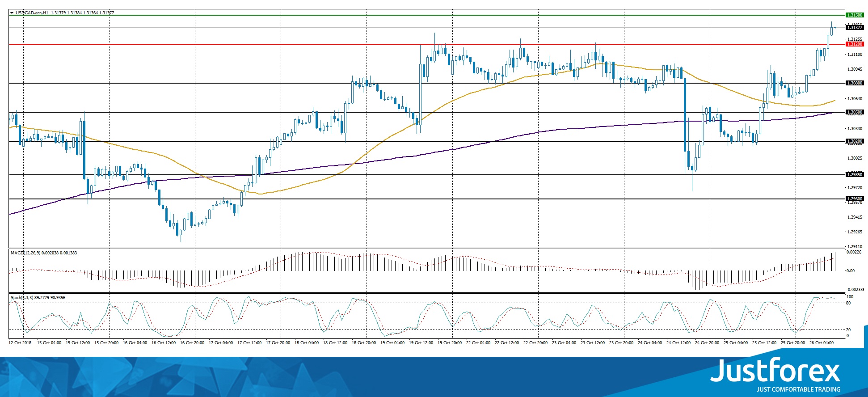
Task: Click the 1.30330 price axis value
Action: click(x=855, y=129)
